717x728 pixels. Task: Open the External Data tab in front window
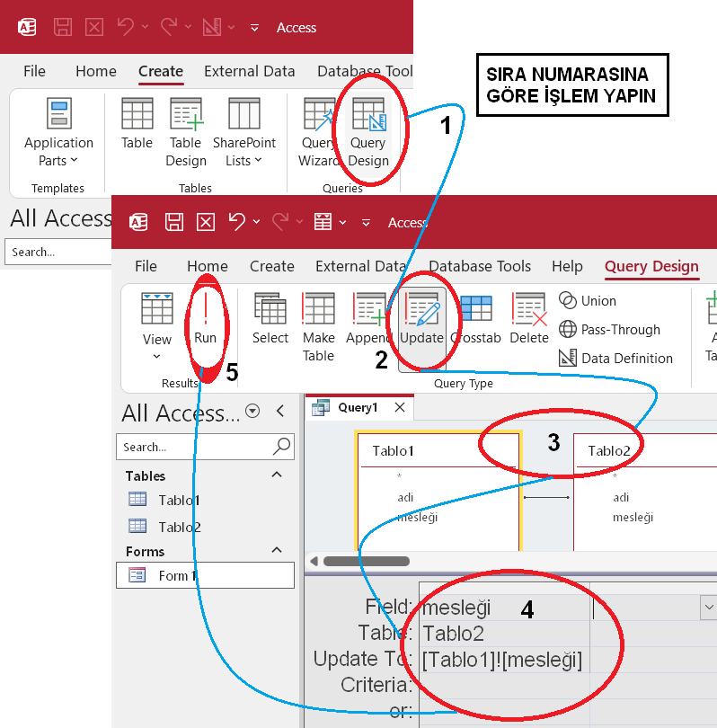[x=360, y=266]
